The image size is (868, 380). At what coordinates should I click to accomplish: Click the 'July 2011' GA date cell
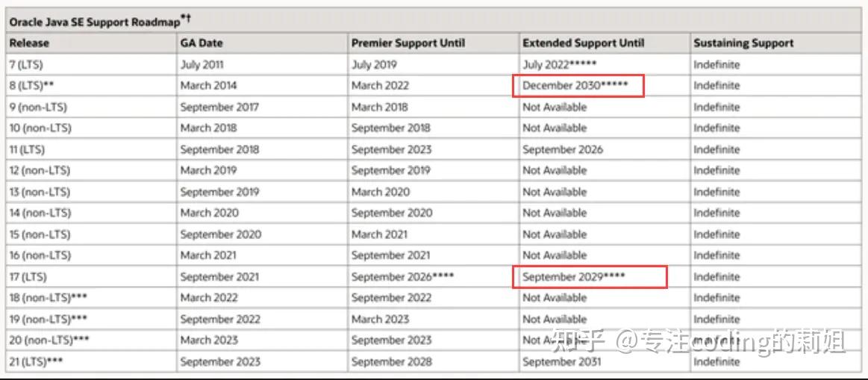pyautogui.click(x=202, y=65)
